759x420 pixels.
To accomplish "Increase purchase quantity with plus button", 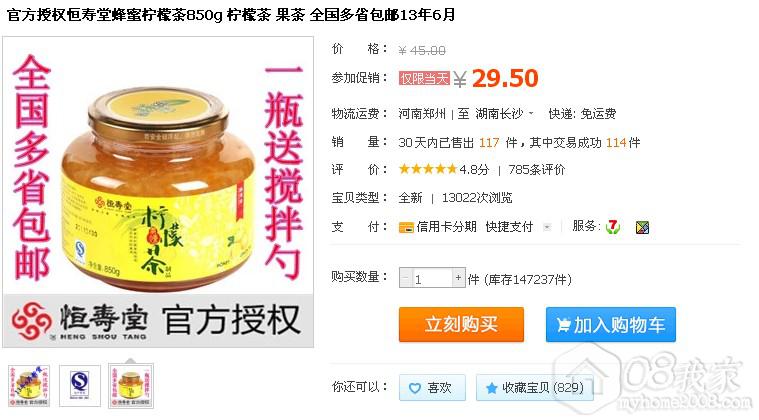I will pyautogui.click(x=458, y=278).
